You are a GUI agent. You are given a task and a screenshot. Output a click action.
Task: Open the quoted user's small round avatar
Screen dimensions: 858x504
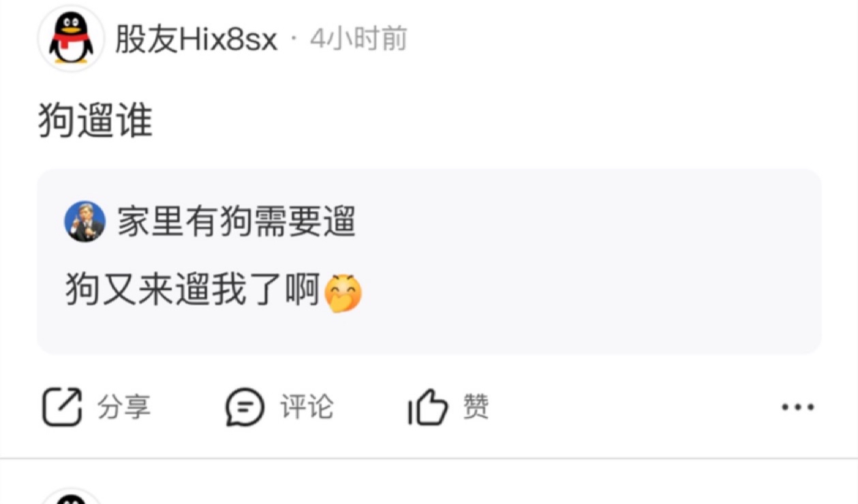coord(85,221)
